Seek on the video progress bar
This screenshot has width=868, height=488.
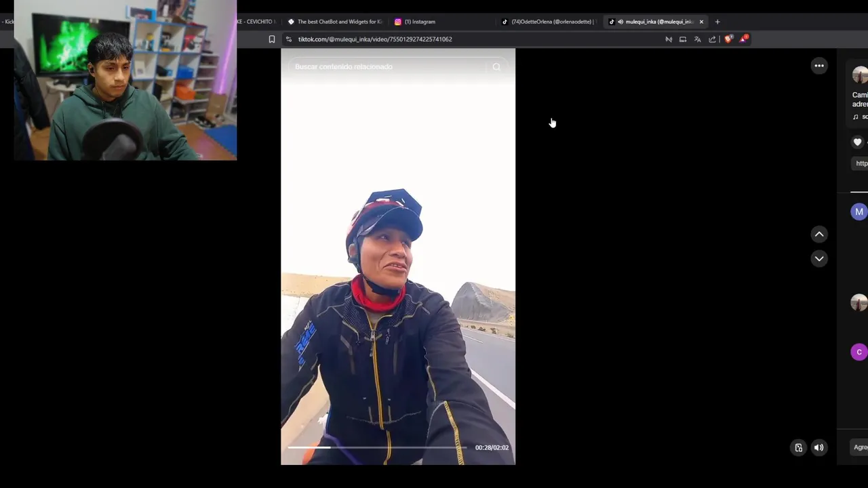click(377, 447)
